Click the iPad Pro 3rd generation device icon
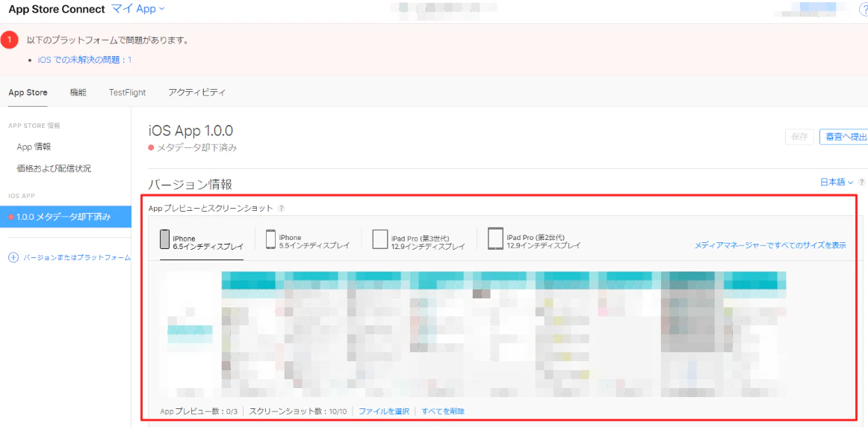This screenshot has height=427, width=868. click(379, 239)
